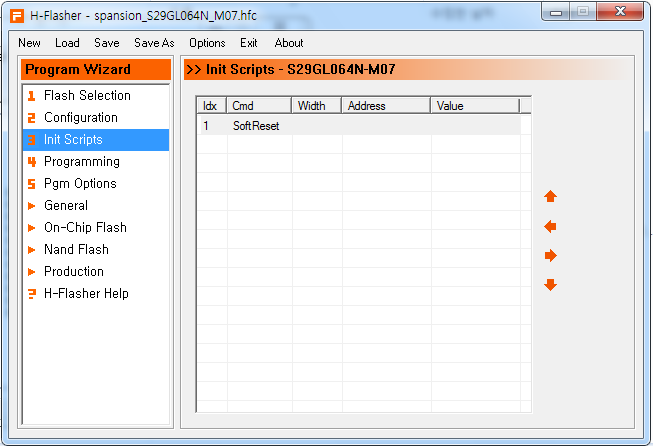This screenshot has width=653, height=446.
Task: Click the question mark icon beside H-Flasher Help
Action: pos(31,294)
